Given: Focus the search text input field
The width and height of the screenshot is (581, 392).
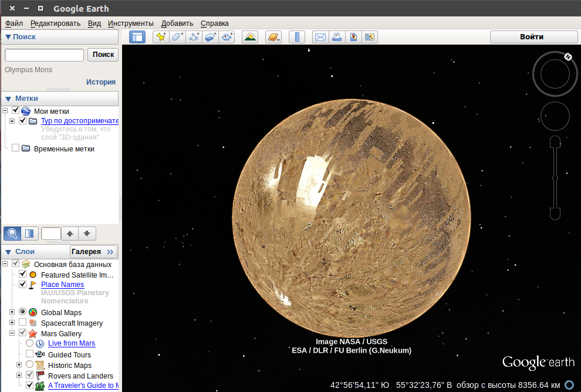Looking at the screenshot, I should pos(44,55).
